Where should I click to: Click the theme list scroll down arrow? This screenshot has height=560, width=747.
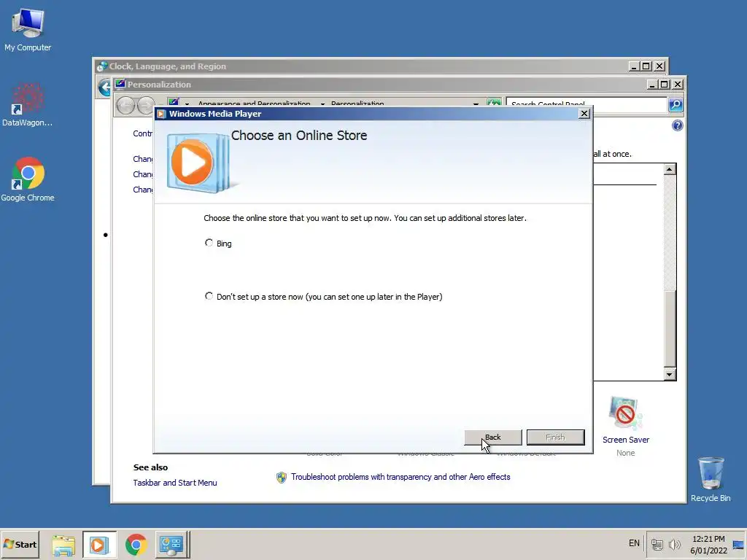tap(670, 374)
